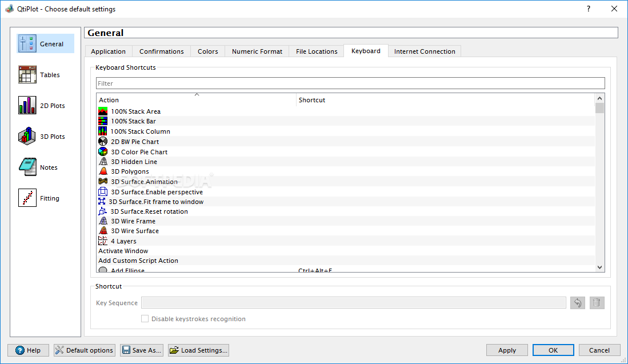Select the 4 Layers row text
The width and height of the screenshot is (628, 364).
pos(123,241)
